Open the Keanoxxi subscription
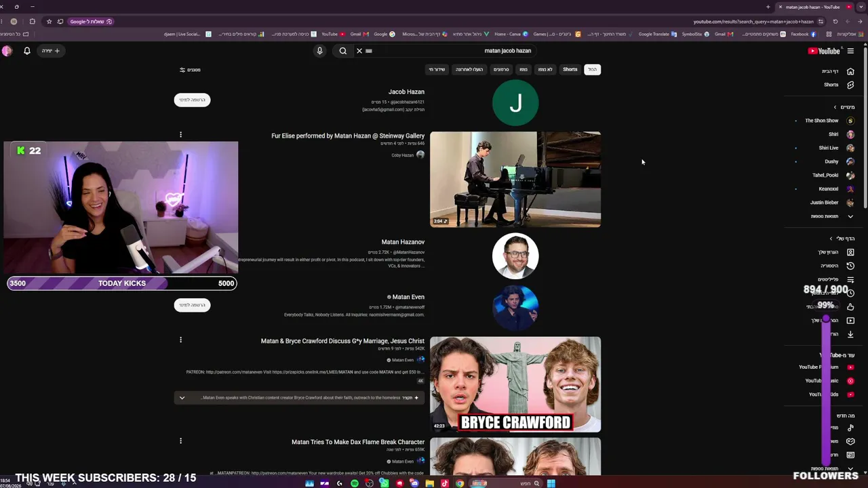This screenshot has height=488, width=868. coord(835,188)
